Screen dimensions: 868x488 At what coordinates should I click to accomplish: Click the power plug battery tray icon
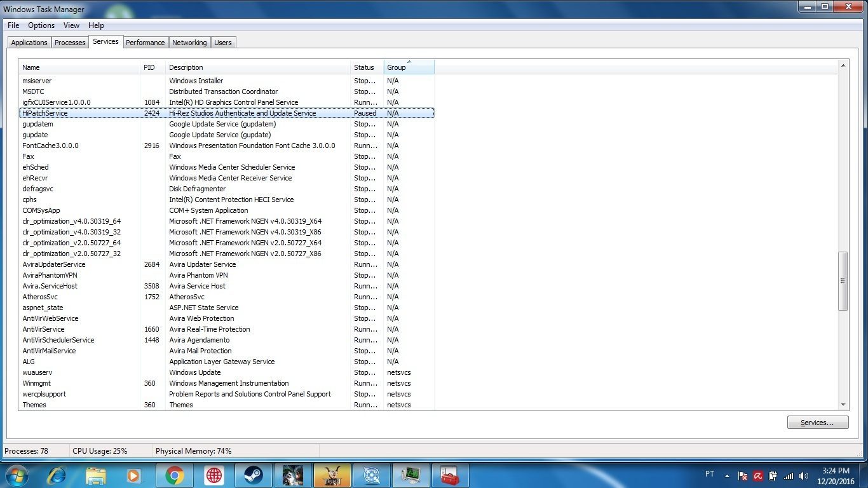[x=773, y=475]
